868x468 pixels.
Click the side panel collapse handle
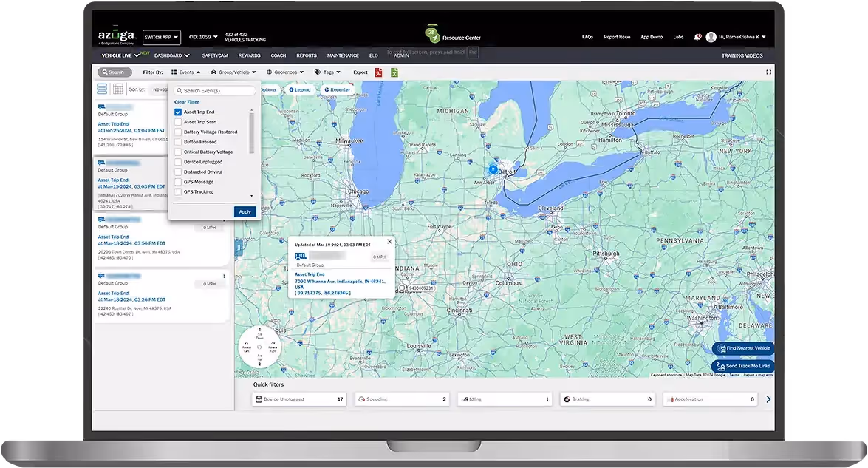(238, 247)
